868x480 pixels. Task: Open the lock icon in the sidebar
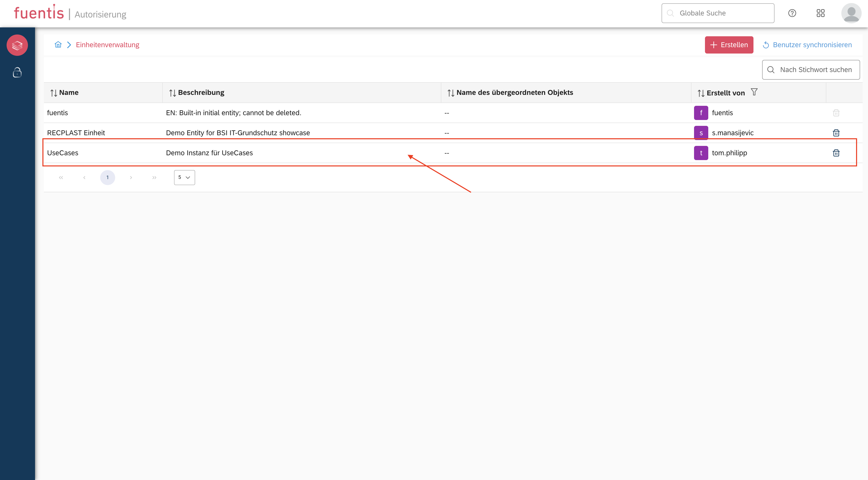pyautogui.click(x=17, y=72)
